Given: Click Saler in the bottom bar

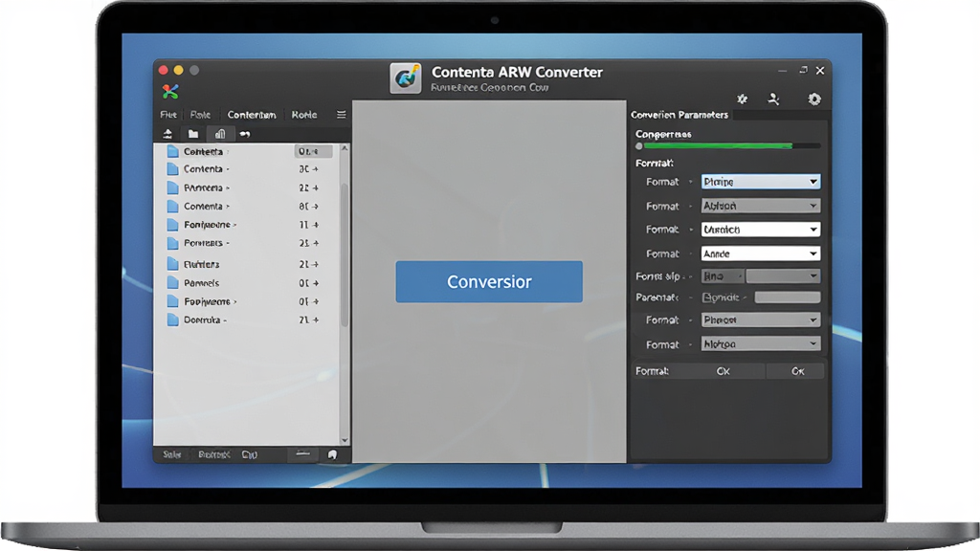Looking at the screenshot, I should [x=172, y=454].
